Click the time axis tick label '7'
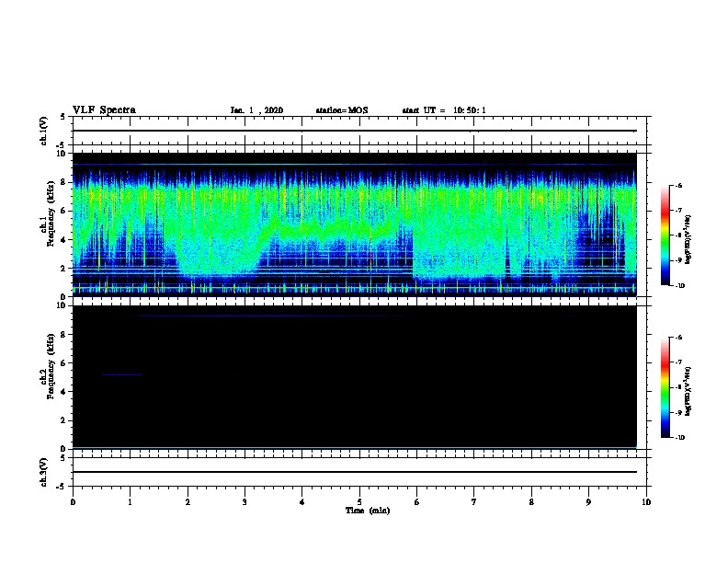Image resolution: width=728 pixels, height=563 pixels. tap(474, 502)
